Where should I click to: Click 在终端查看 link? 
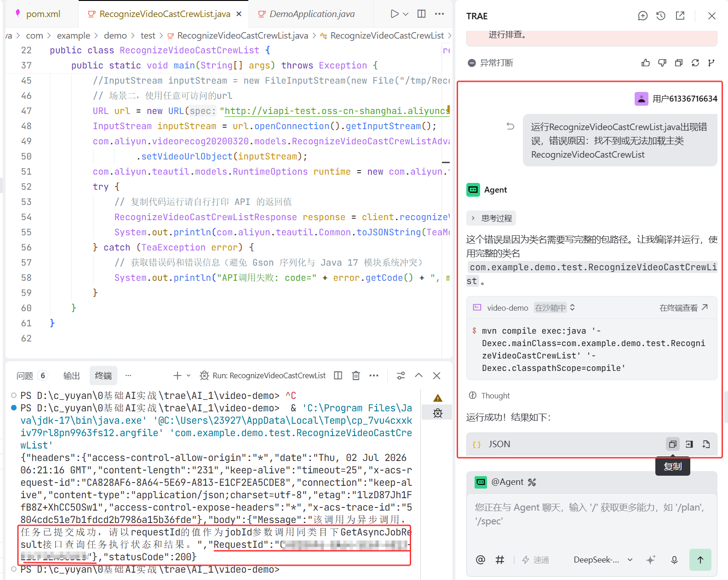point(683,308)
